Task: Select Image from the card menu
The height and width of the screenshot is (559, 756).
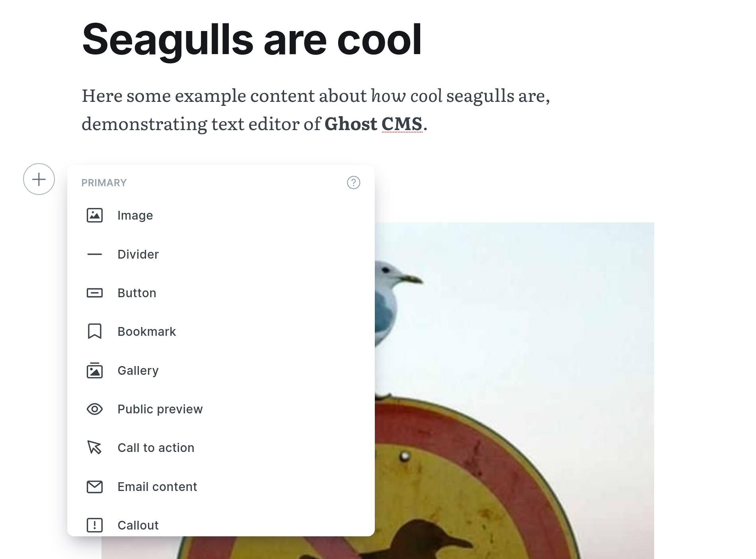Action: coord(135,215)
